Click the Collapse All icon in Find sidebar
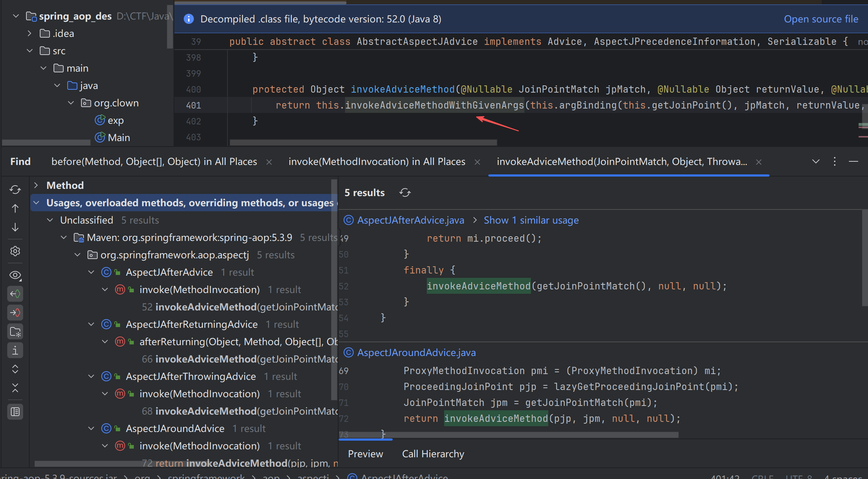Screen dimensions: 868x479 point(15,388)
